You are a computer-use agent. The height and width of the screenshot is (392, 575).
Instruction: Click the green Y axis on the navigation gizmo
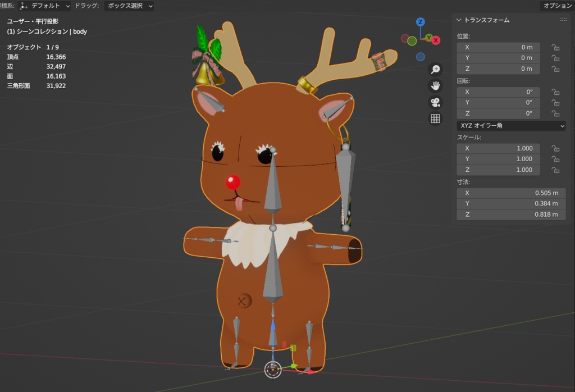pyautogui.click(x=429, y=37)
